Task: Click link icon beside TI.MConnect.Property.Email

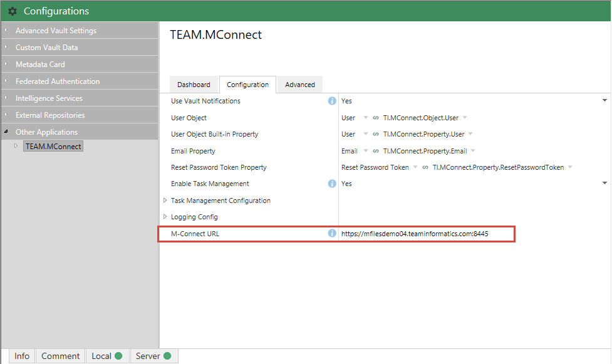Action: click(376, 151)
